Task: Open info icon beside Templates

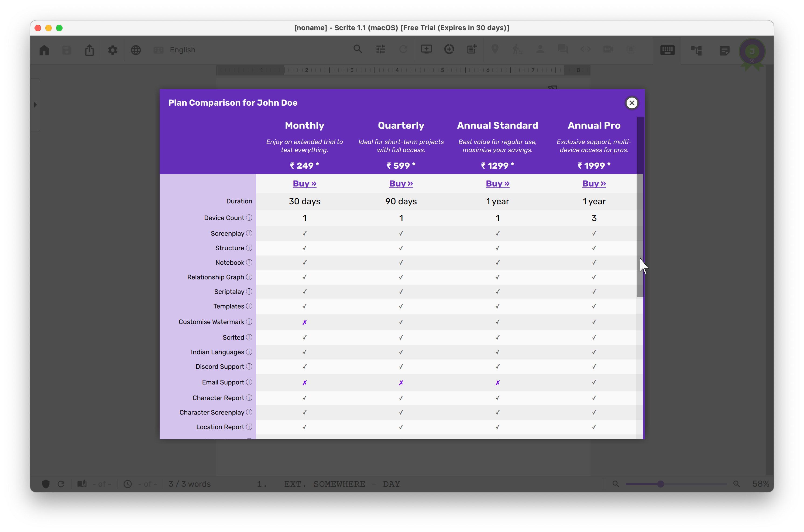Action: (249, 306)
